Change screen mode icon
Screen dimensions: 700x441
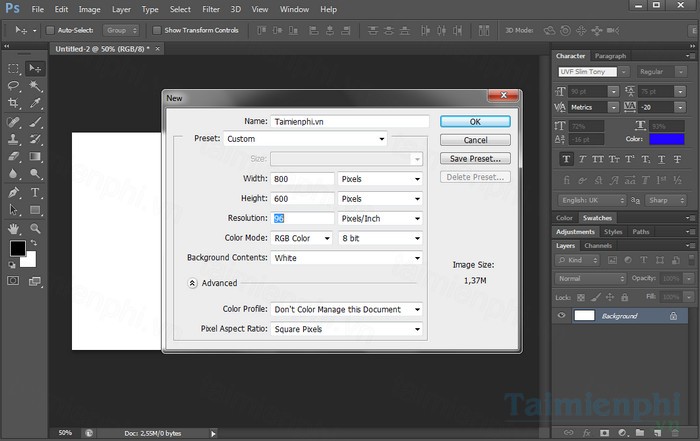point(35,281)
